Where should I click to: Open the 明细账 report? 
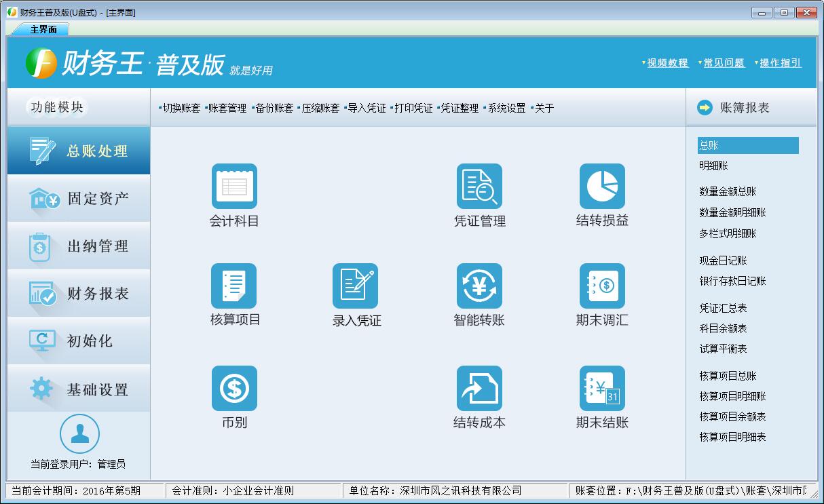click(713, 166)
